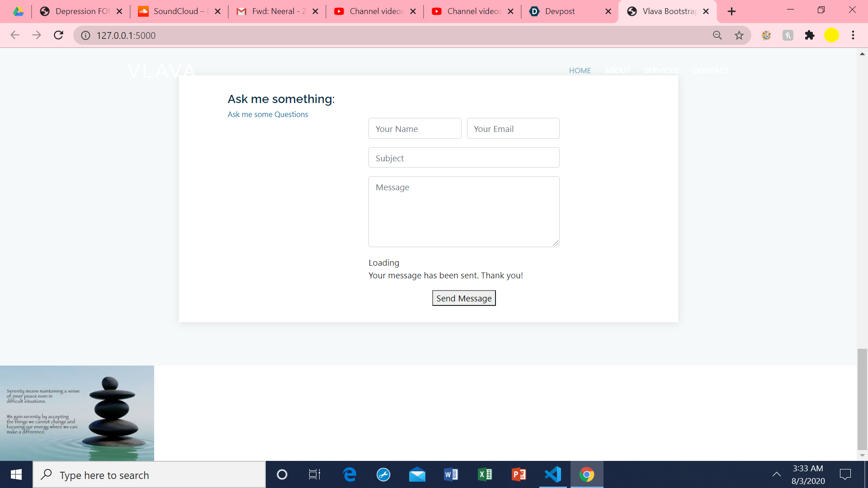Bookmark this page with the star icon
Screen dimensions: 868x488
click(739, 35)
